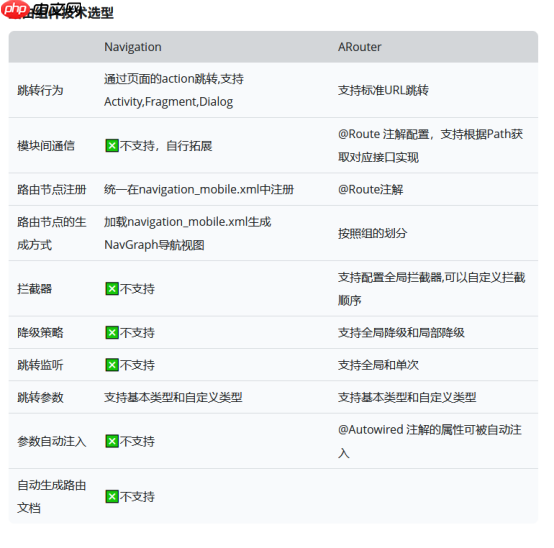Screen dimensions: 554x548
Task: Select the ARouter column header
Action: pos(360,47)
